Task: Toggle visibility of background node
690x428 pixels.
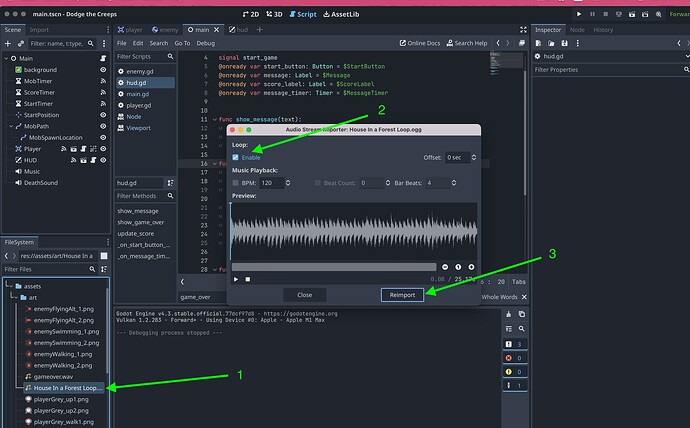Action: point(103,70)
